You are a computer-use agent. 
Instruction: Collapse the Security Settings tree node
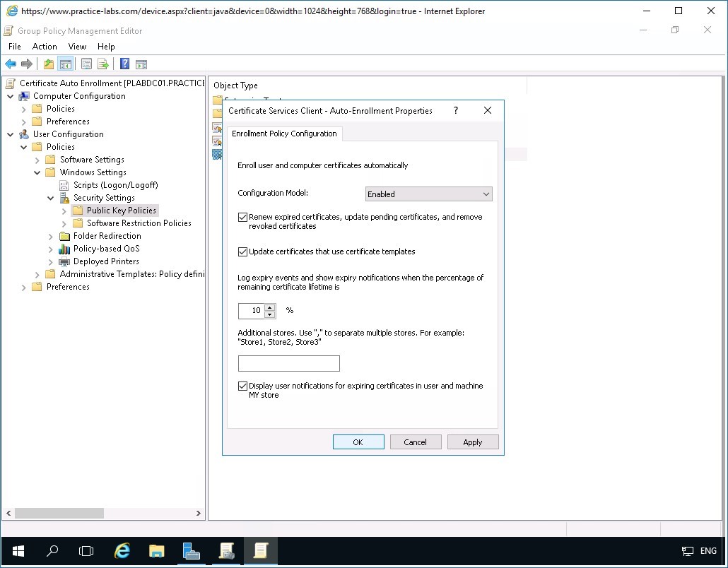tap(49, 197)
